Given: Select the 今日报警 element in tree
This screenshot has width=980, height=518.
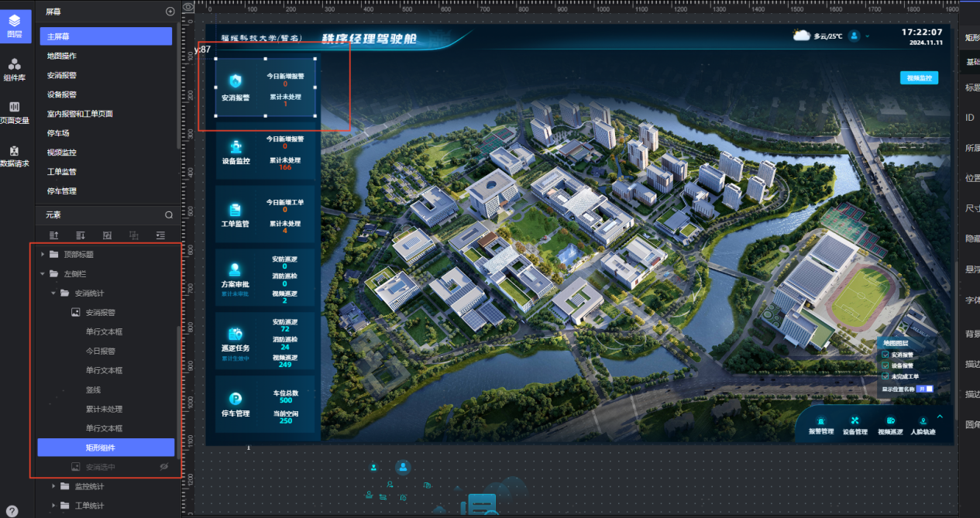Looking at the screenshot, I should [x=100, y=351].
